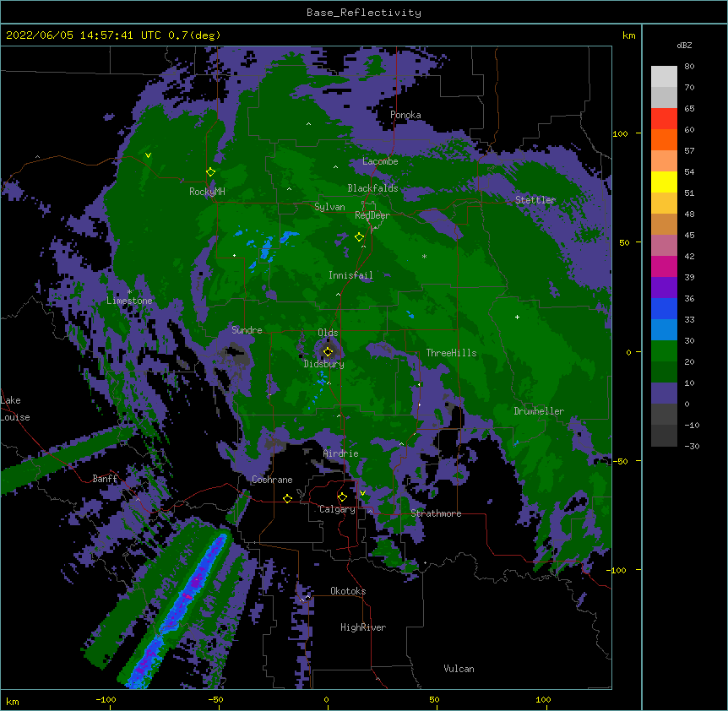Click the Okotoks city label
The width and height of the screenshot is (728, 711).
pyautogui.click(x=348, y=591)
